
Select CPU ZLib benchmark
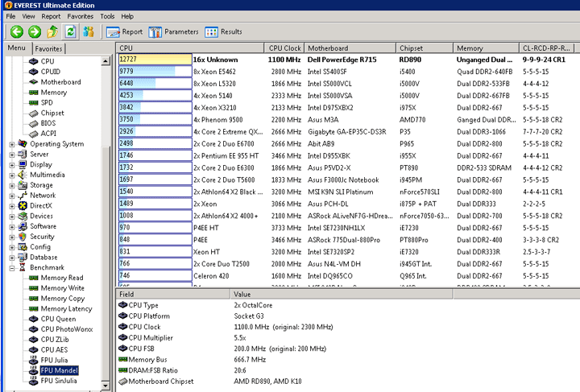point(55,340)
